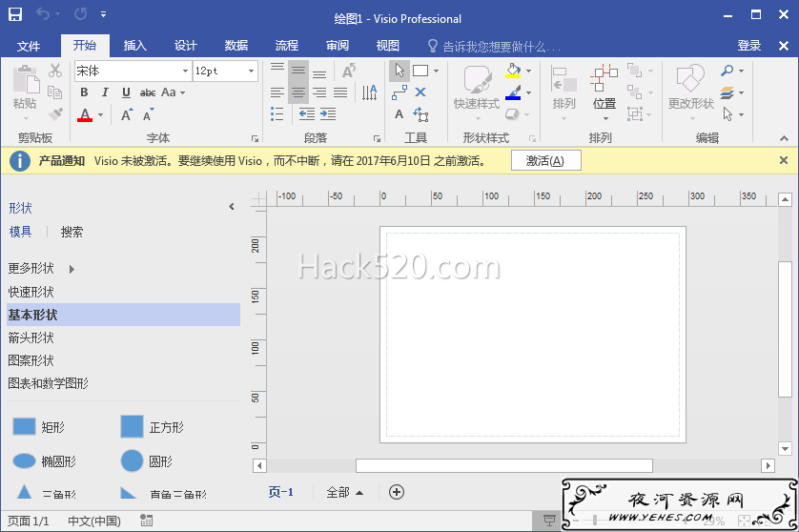The height and width of the screenshot is (532, 799).
Task: Click the blue Line color swatch
Action: (513, 92)
